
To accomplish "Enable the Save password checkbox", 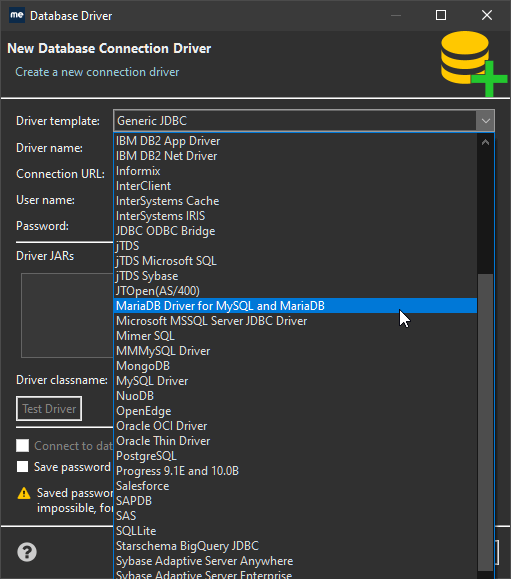I will 23,466.
